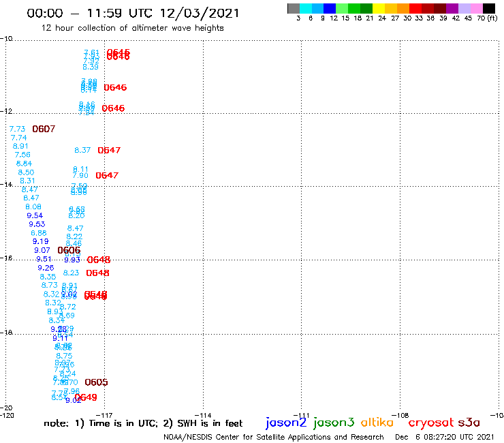The height and width of the screenshot is (443, 504).
Task: Click the wave height value '8.22'
Action: point(74,236)
